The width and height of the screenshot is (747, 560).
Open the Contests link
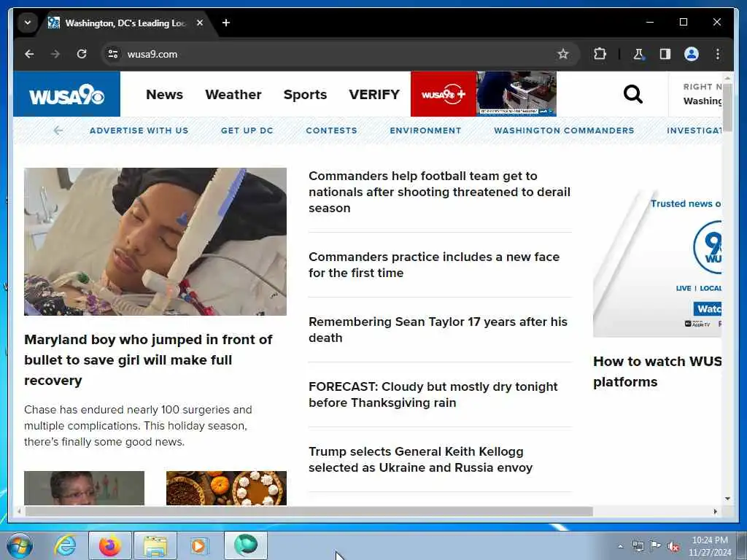[332, 131]
